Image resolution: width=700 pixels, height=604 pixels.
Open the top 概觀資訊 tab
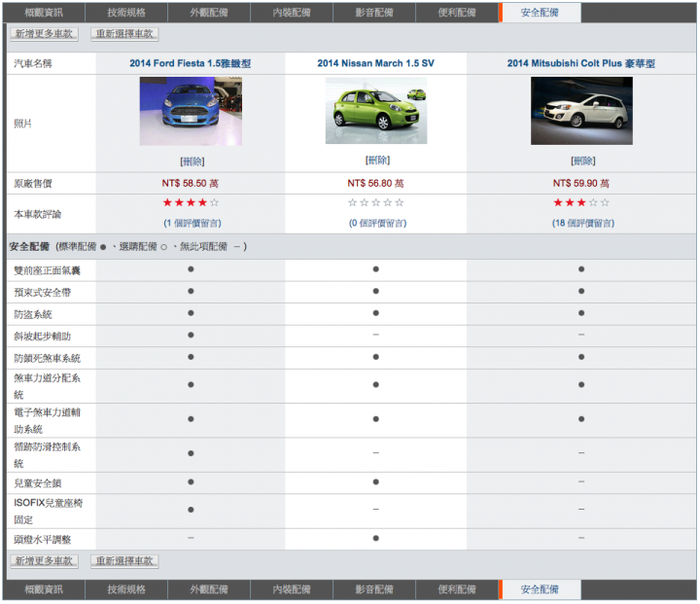[x=44, y=13]
